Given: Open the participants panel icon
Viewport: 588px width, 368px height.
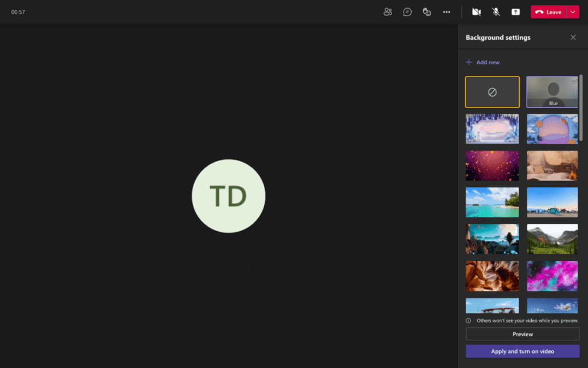Looking at the screenshot, I should 388,12.
